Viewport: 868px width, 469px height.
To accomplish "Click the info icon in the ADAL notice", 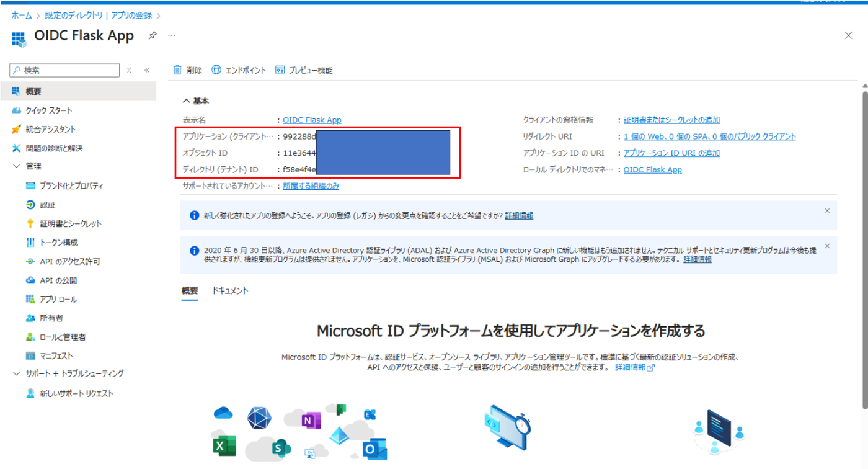I will [193, 251].
